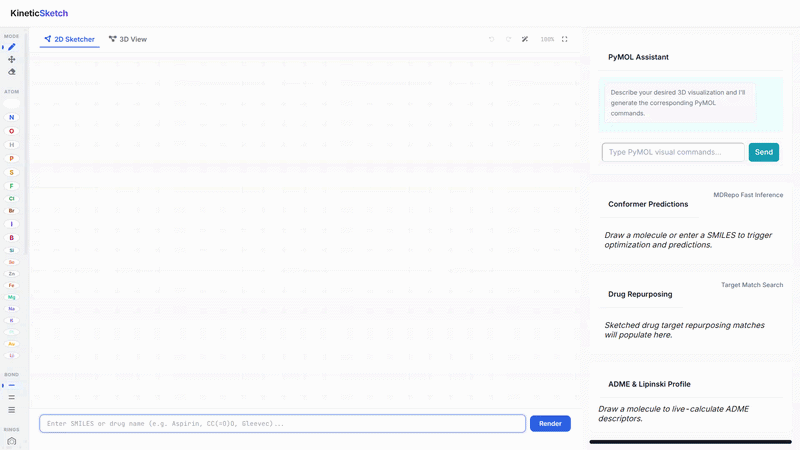The image size is (800, 450).
Task: Select the ring template tool
Action: (12, 441)
